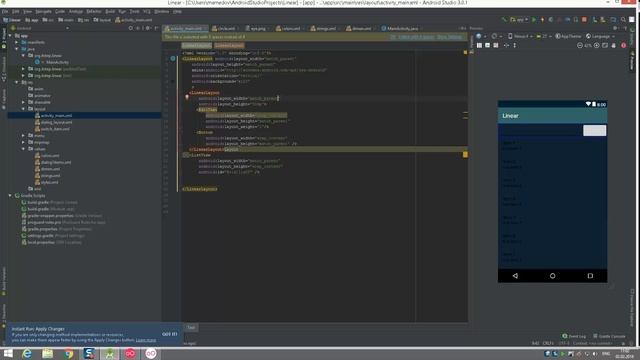Open the gear settings in the Project panel
Screen dimensions: 640x360
click(x=148, y=28)
